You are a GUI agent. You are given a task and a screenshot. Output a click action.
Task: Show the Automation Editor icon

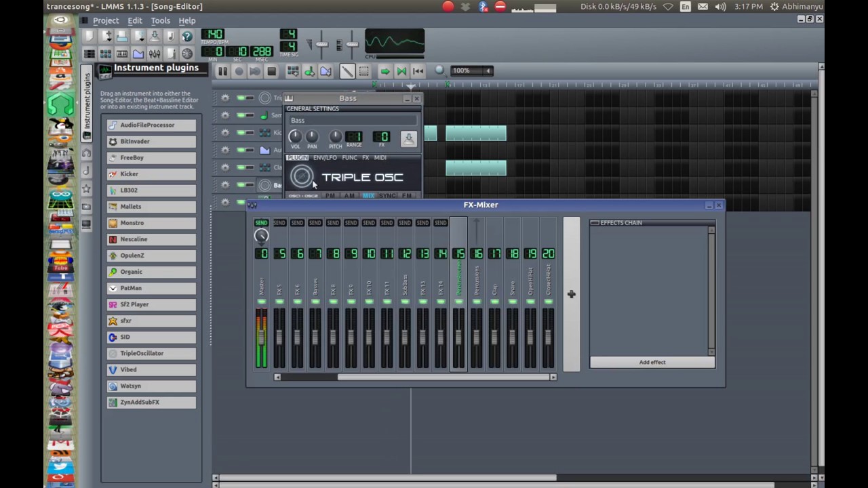(138, 54)
